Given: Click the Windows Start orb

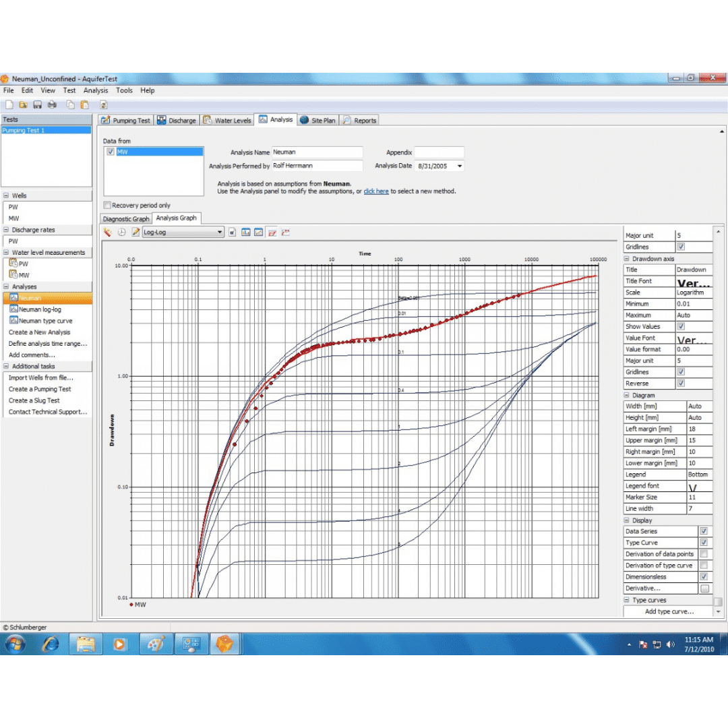Looking at the screenshot, I should (15, 644).
